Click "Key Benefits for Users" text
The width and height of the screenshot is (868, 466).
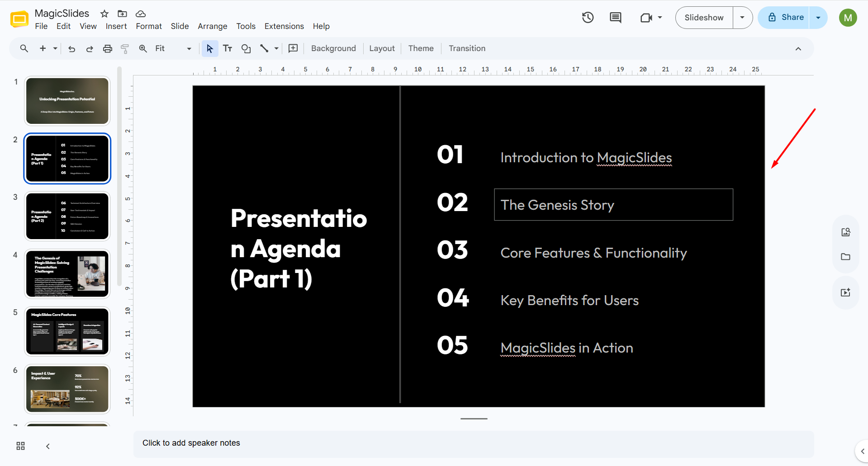[569, 300]
